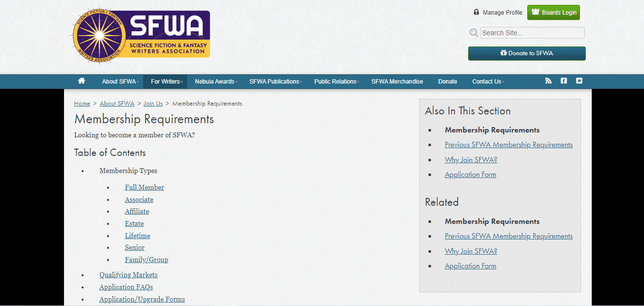Image resolution: width=644 pixels, height=306 pixels.
Task: Open the Full Member membership link
Action: pyautogui.click(x=144, y=187)
